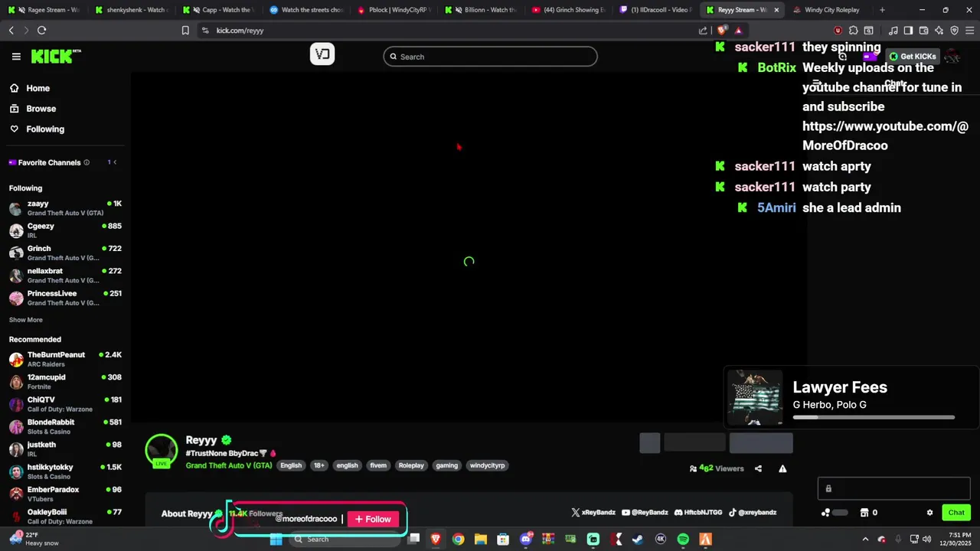Expand following list with Show More
Screen dimensions: 980x551
coord(26,320)
